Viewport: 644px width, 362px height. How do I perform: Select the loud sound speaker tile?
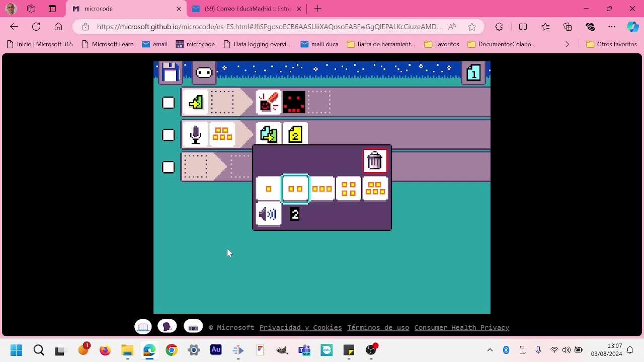click(x=268, y=215)
